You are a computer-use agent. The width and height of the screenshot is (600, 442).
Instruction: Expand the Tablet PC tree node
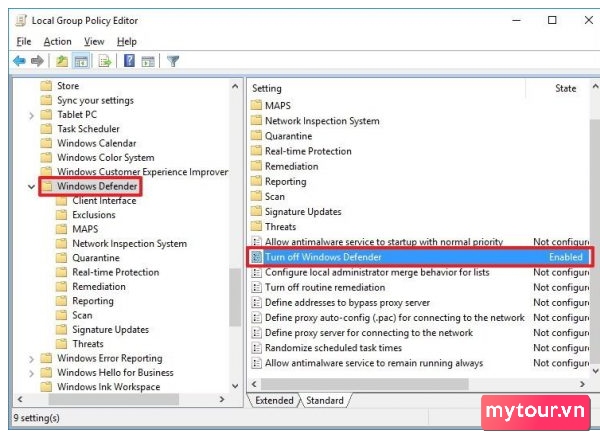click(x=31, y=115)
